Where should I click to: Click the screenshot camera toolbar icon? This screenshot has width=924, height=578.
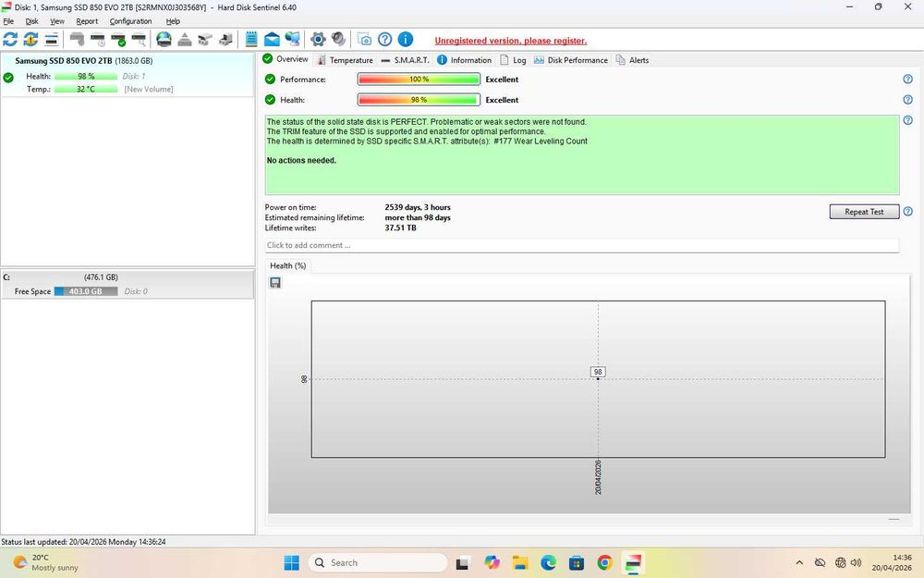(365, 40)
